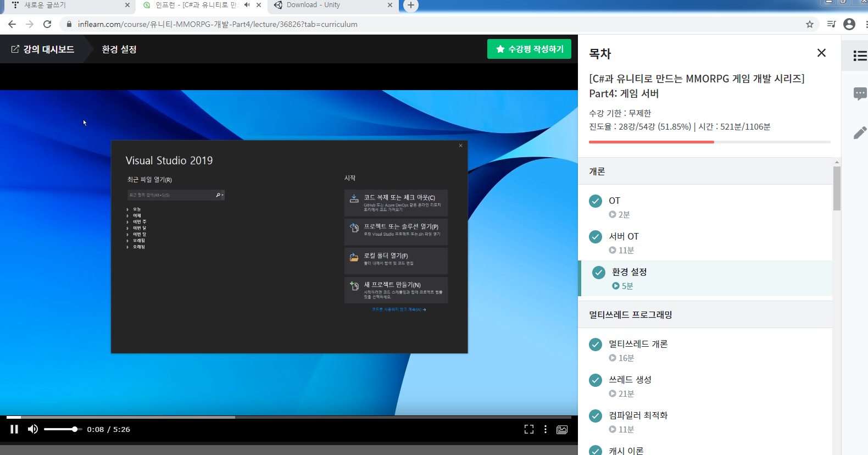Click completion check beside 쓰레드 생성
The width and height of the screenshot is (868, 455).
click(x=596, y=380)
